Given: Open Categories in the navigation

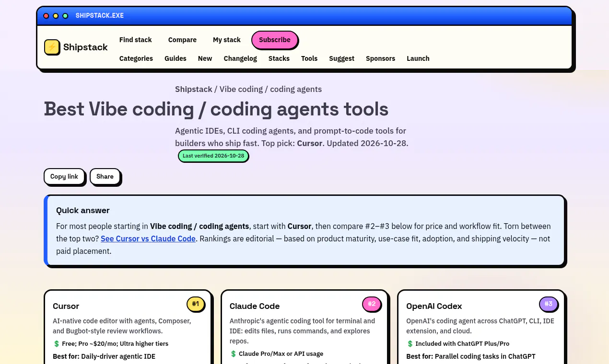Looking at the screenshot, I should 136,58.
